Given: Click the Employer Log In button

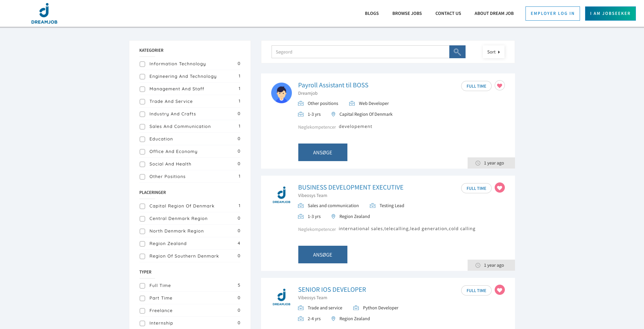Looking at the screenshot, I should (552, 14).
